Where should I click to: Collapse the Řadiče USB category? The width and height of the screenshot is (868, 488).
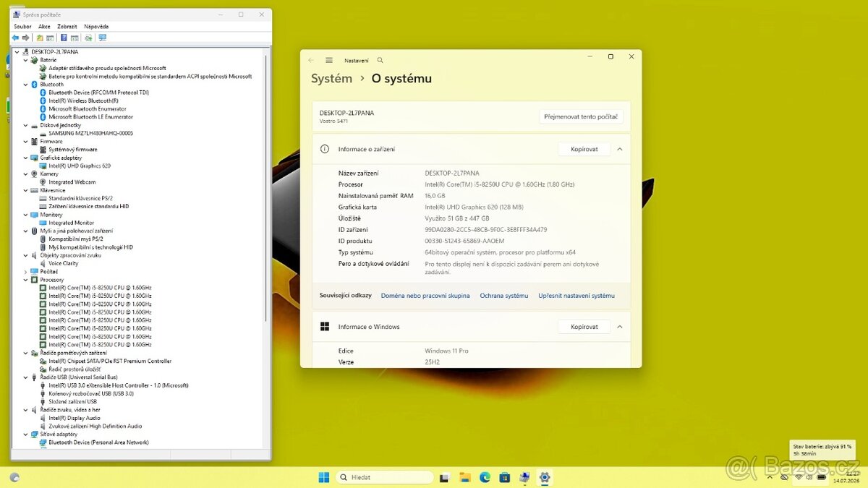pyautogui.click(x=26, y=377)
